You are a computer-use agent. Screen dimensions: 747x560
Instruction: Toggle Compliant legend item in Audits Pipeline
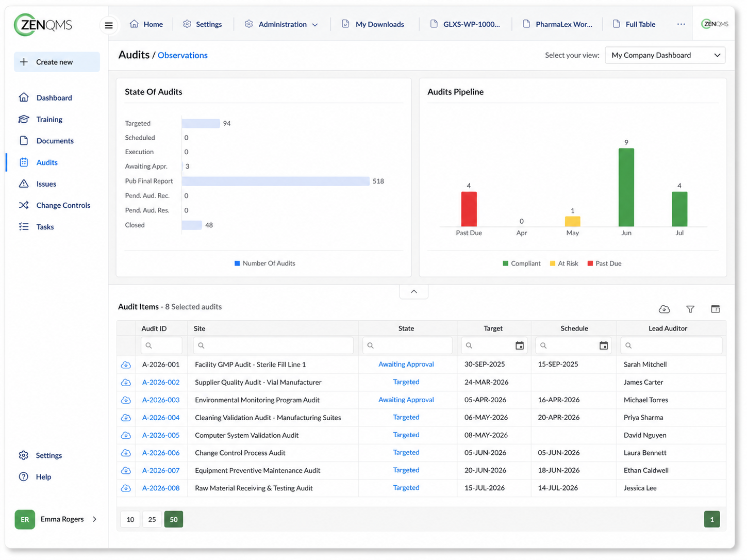coord(521,263)
